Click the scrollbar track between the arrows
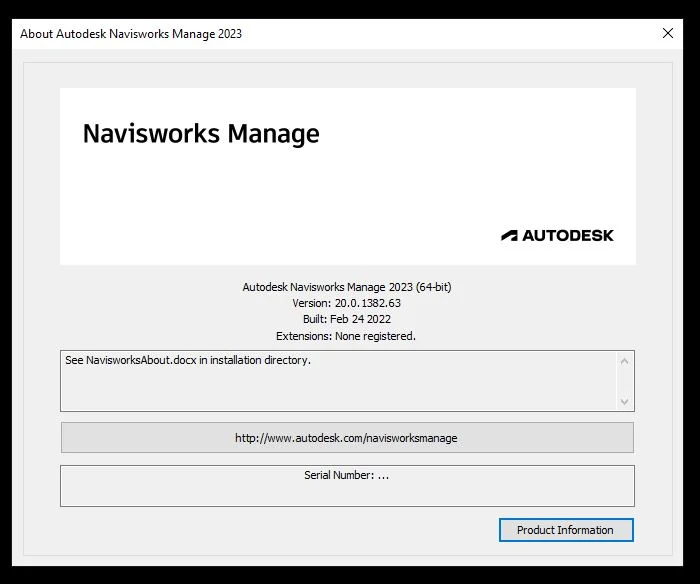 click(x=624, y=381)
